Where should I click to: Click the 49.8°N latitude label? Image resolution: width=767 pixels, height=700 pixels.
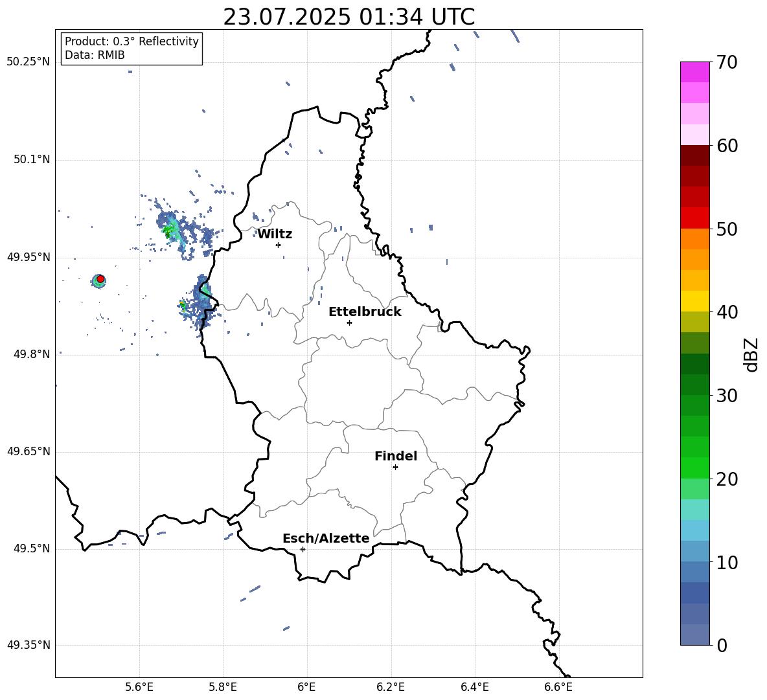31,354
